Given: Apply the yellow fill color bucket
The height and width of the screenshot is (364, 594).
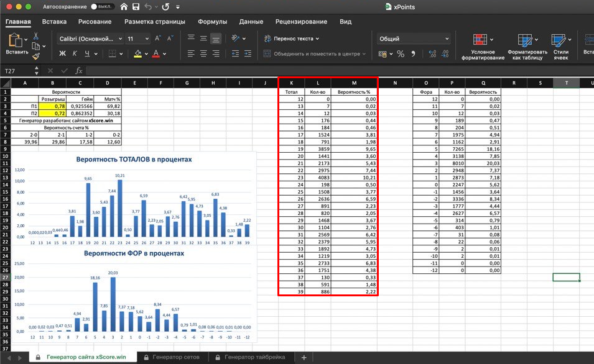Looking at the screenshot, I should point(138,53).
